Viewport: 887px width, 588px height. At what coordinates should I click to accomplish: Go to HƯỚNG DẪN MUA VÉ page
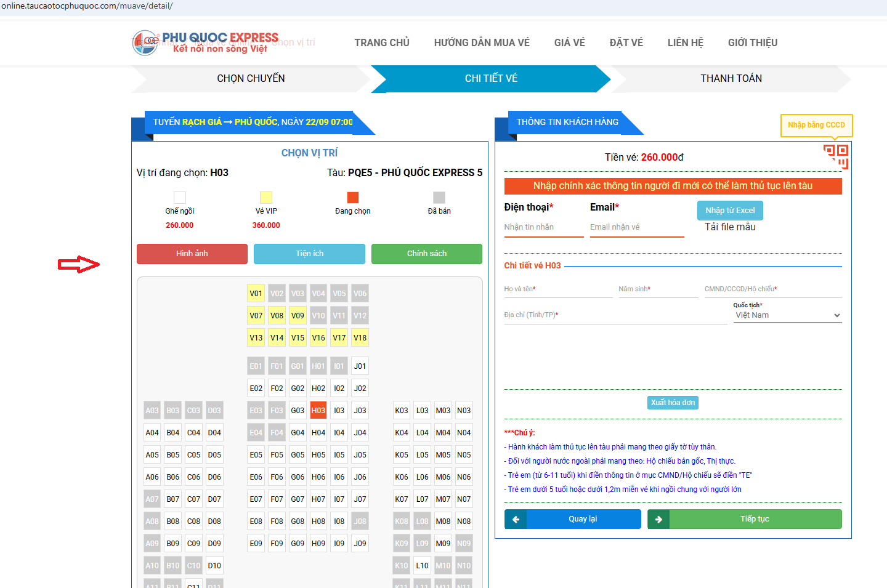pos(482,42)
